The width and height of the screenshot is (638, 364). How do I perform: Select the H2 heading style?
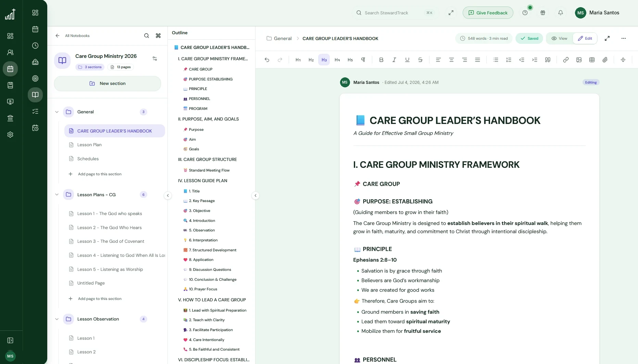coord(311,60)
